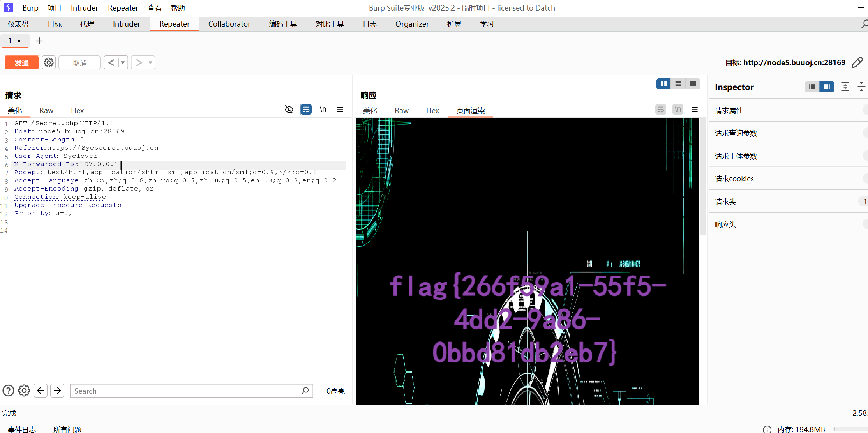868x433 pixels.
Task: Click the rendered flag text
Action: [x=527, y=320]
